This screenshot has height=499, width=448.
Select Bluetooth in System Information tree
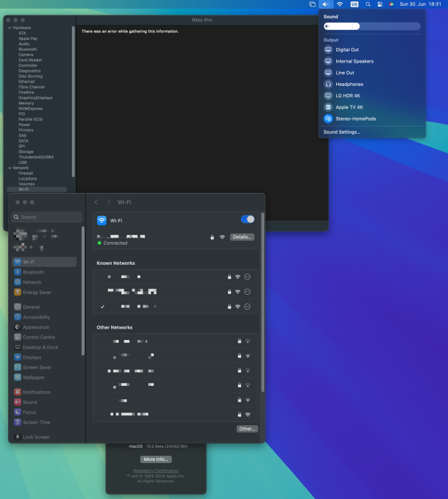27,49
